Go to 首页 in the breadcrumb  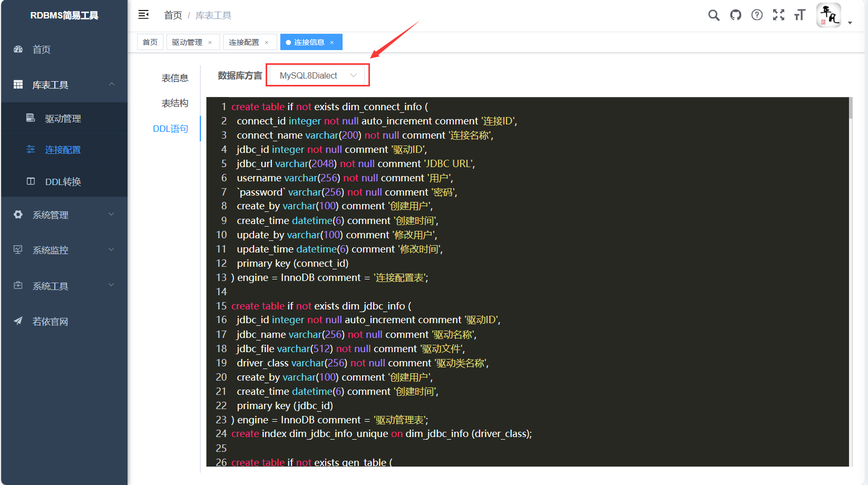pos(173,15)
